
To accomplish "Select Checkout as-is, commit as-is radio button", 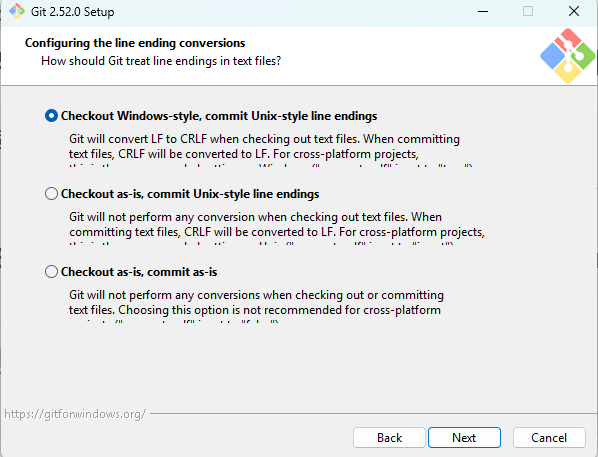I will 51,272.
